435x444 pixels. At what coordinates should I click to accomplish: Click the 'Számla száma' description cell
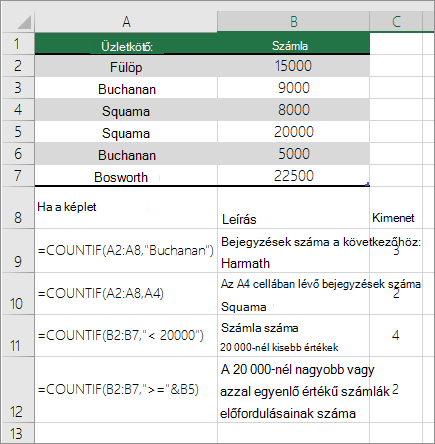[x=293, y=336]
